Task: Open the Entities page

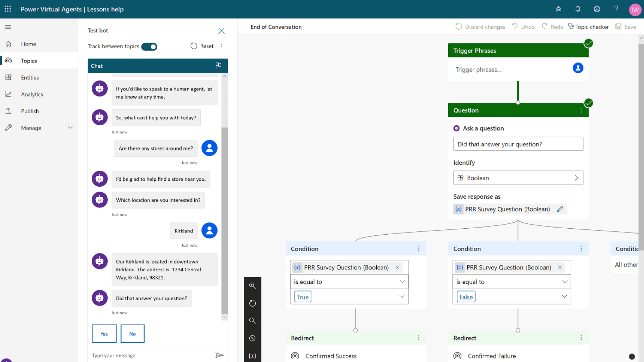Action: click(x=30, y=77)
